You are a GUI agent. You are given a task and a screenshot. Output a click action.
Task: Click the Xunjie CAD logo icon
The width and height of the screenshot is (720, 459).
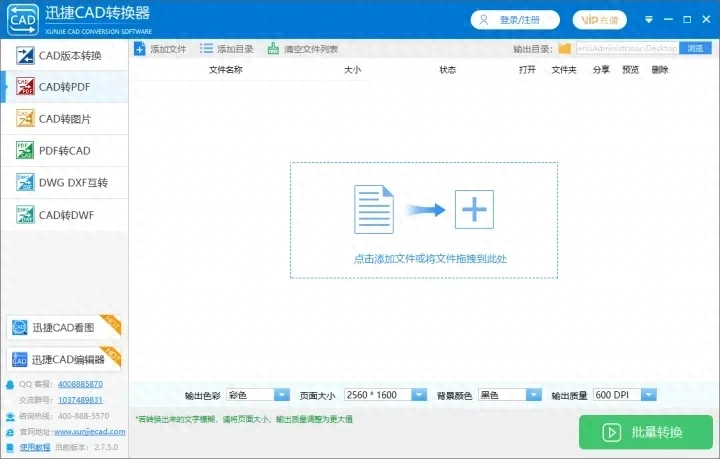(22, 19)
